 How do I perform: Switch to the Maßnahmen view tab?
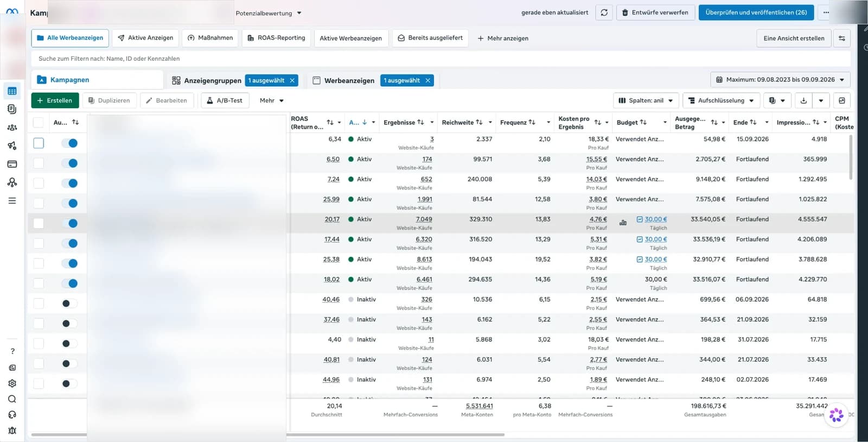point(210,38)
